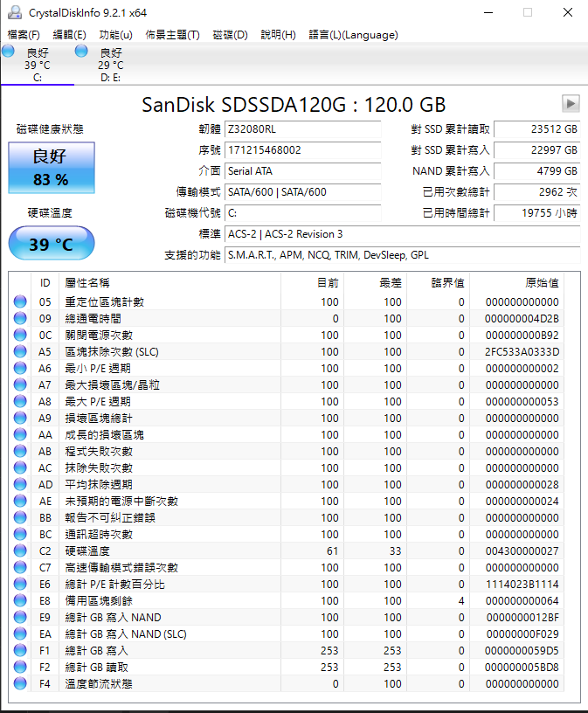Click raw value 1114023B1114
The image size is (588, 713).
pyautogui.click(x=522, y=585)
